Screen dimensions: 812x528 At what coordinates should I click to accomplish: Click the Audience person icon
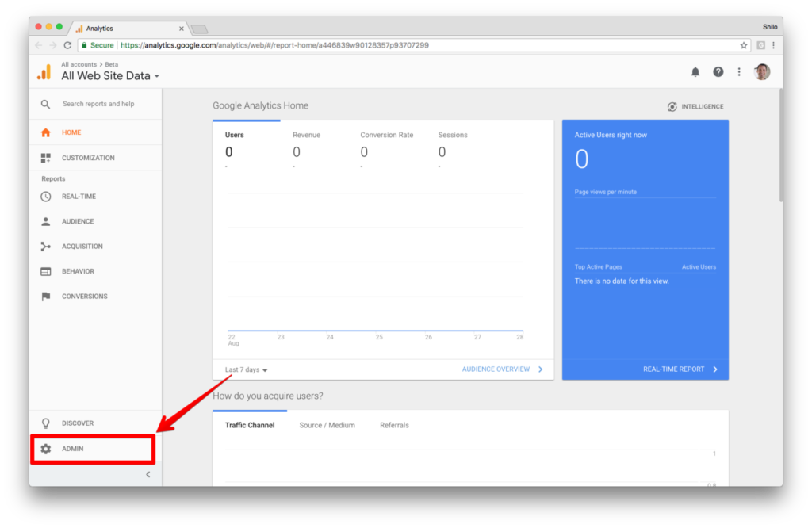(45, 221)
